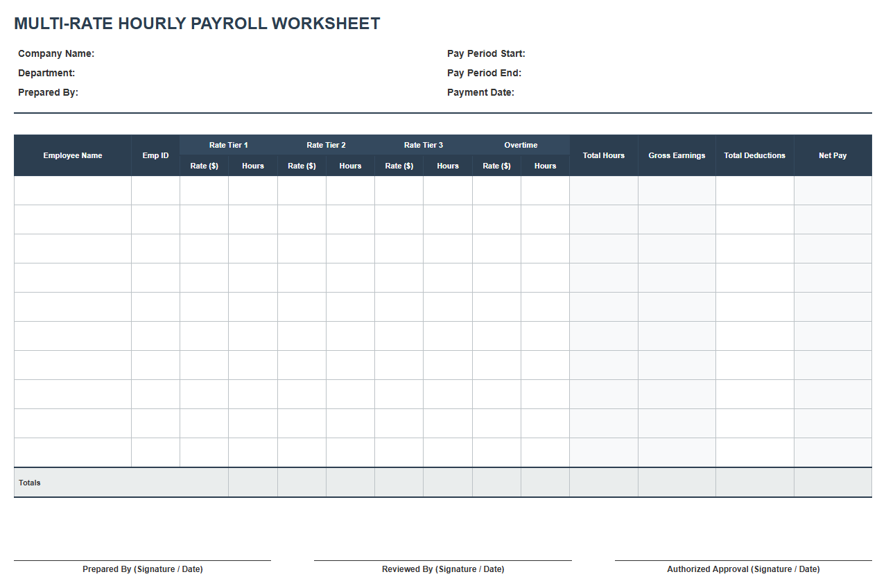Click first data row Net Pay cell
This screenshot has height=588, width=886.
tap(833, 191)
